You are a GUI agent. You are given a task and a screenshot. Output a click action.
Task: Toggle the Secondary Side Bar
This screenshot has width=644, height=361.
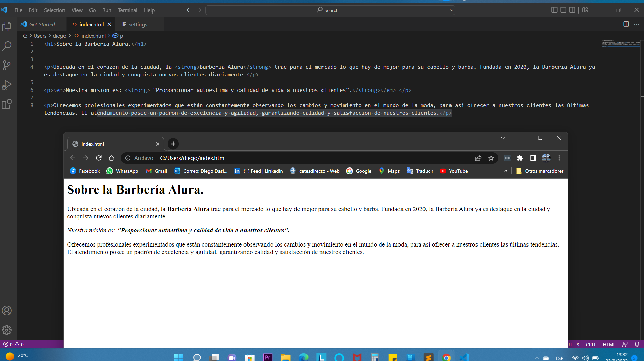click(572, 10)
